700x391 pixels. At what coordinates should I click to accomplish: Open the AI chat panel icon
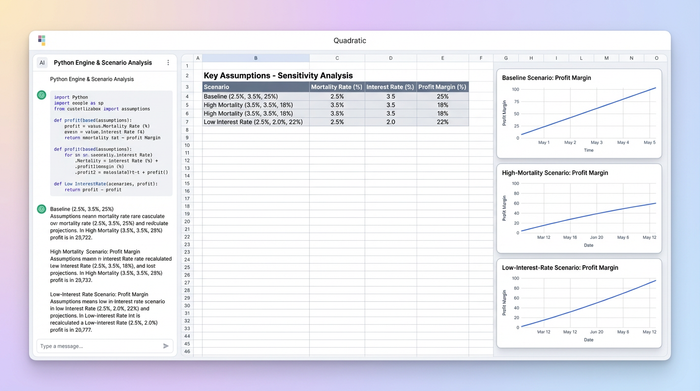[42, 63]
